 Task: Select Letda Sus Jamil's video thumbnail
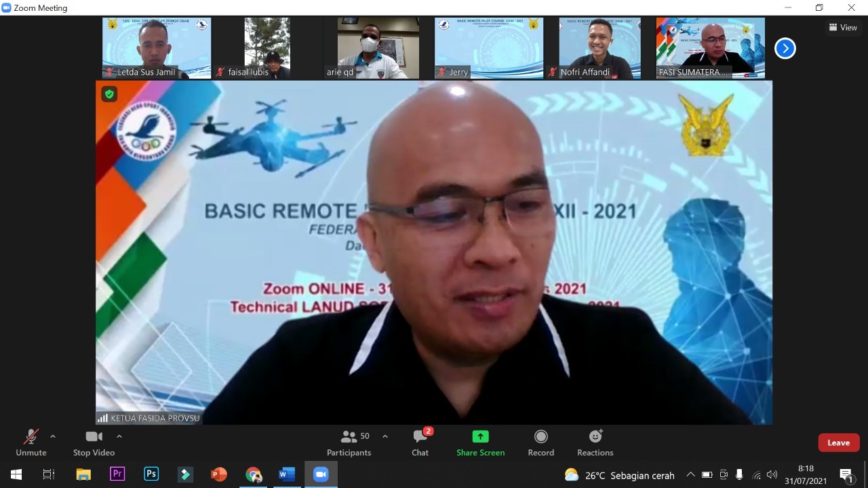(157, 48)
